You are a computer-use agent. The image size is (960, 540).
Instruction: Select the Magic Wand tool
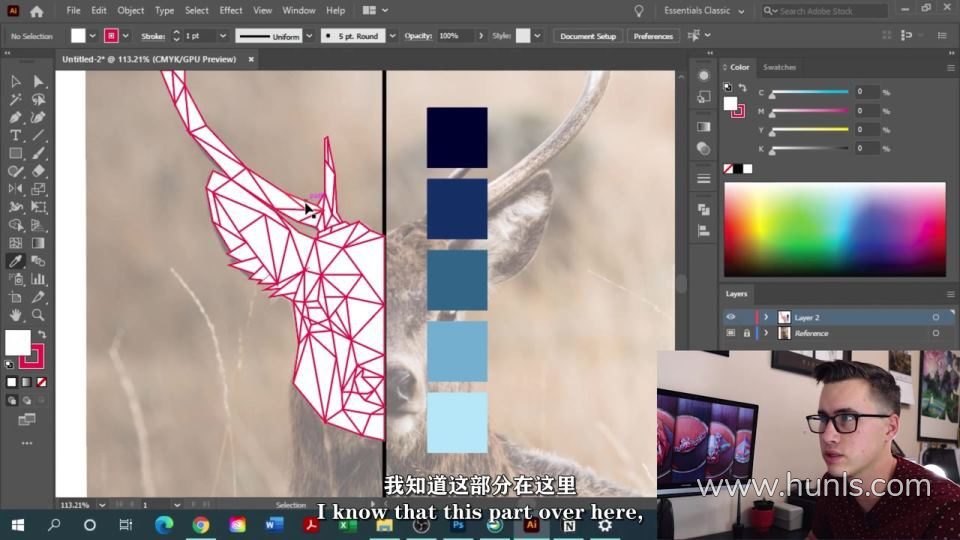coord(16,99)
